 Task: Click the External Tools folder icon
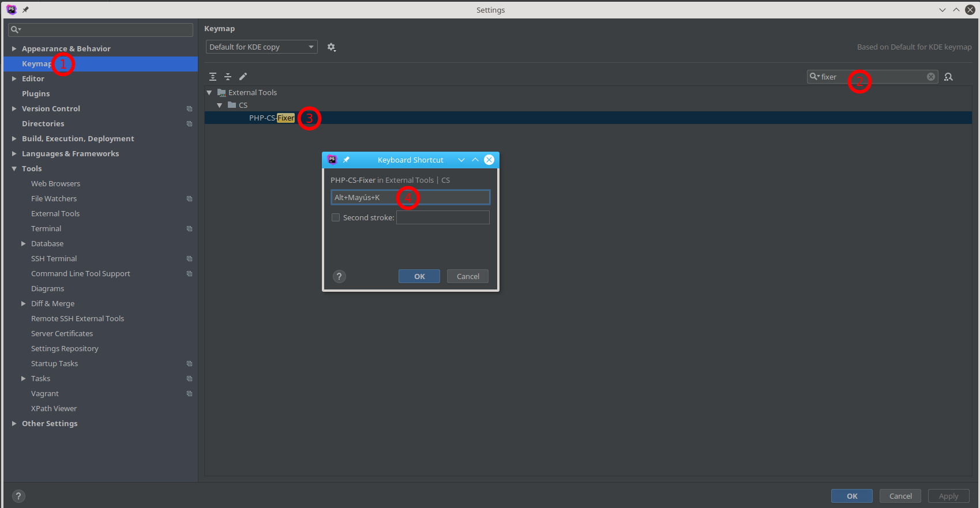(x=221, y=92)
